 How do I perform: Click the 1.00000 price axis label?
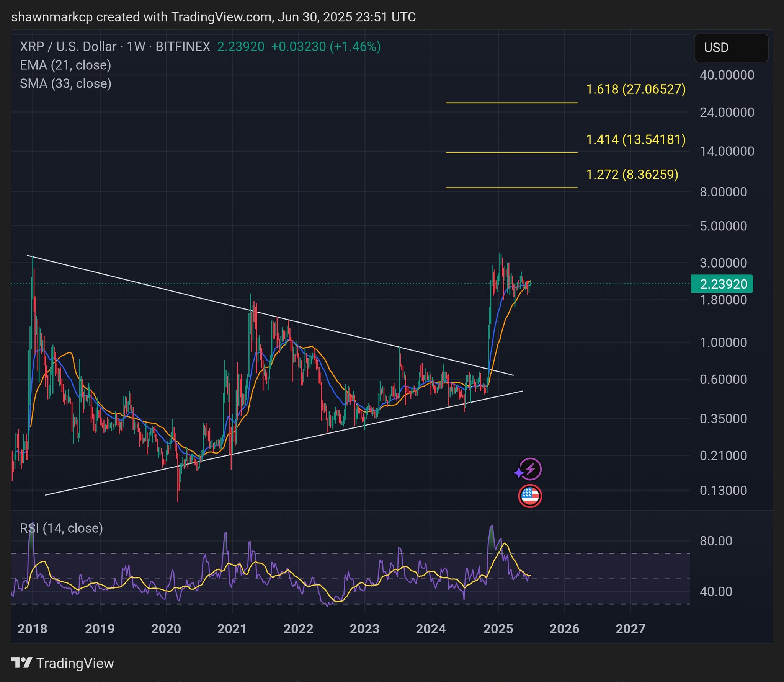(x=724, y=343)
